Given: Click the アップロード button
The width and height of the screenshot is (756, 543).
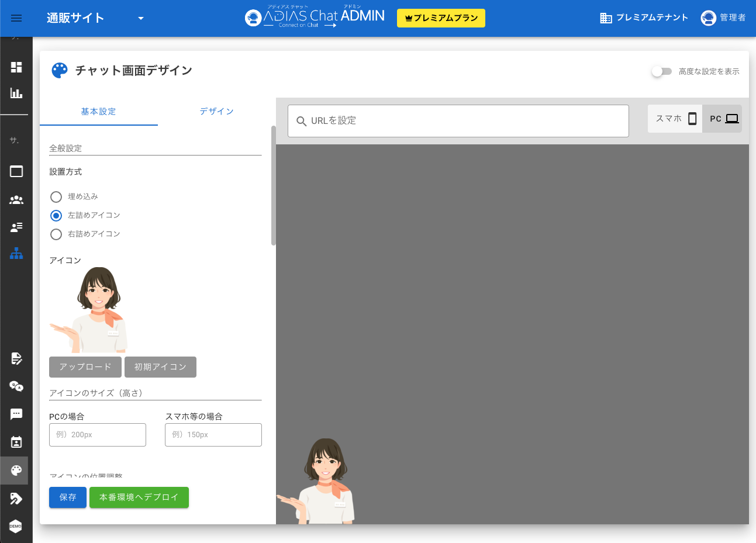Looking at the screenshot, I should 85,367.
